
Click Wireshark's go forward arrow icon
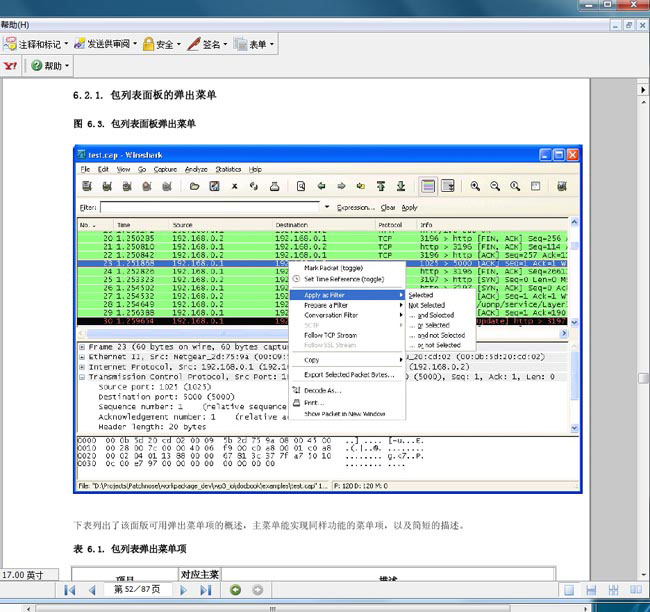point(341,187)
